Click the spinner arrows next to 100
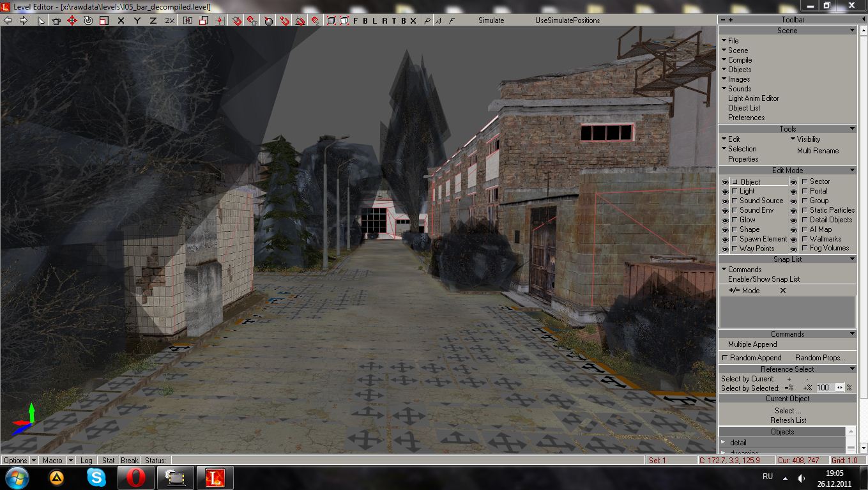Image resolution: width=868 pixels, height=490 pixels. click(x=839, y=388)
